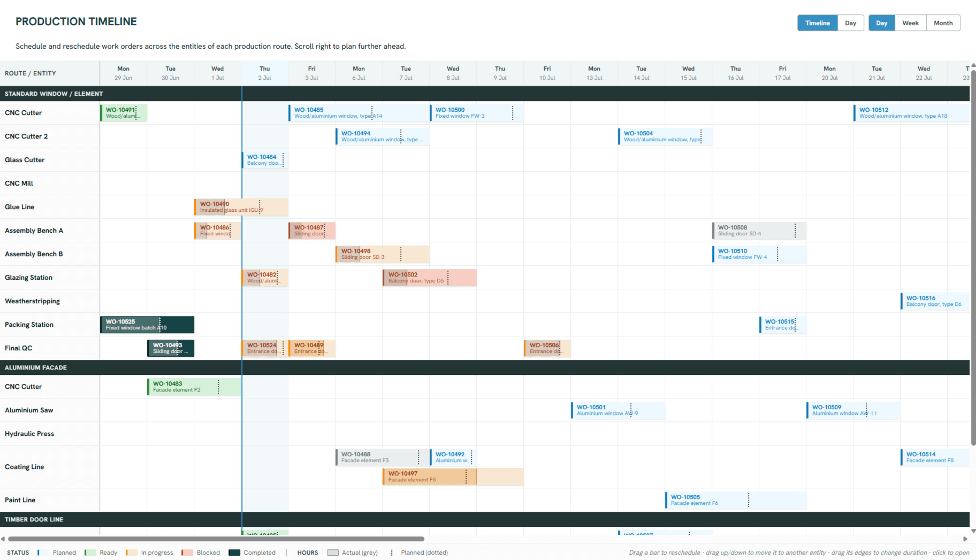
Task: Select WO-10497 Facade element F5 bar
Action: pyautogui.click(x=453, y=477)
